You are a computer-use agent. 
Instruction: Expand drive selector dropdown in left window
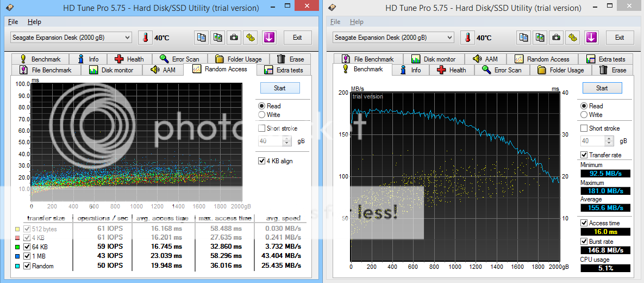(x=127, y=38)
